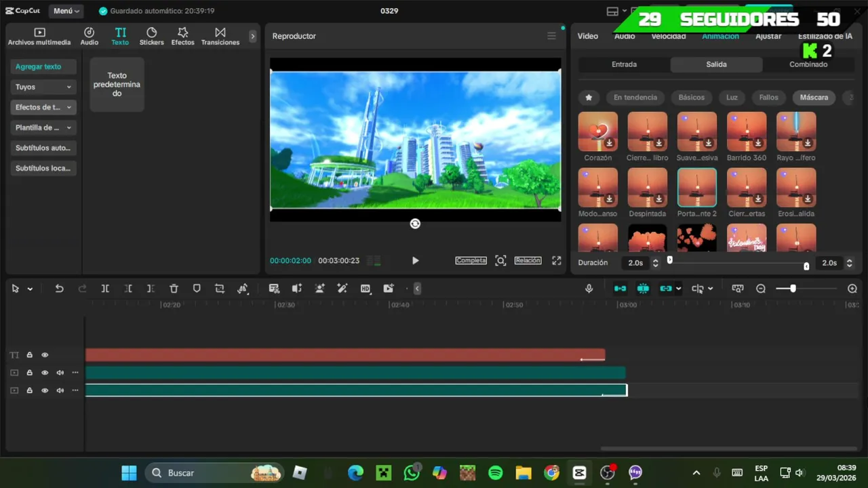
Task: Hide the bottom selected video track
Action: (45, 390)
